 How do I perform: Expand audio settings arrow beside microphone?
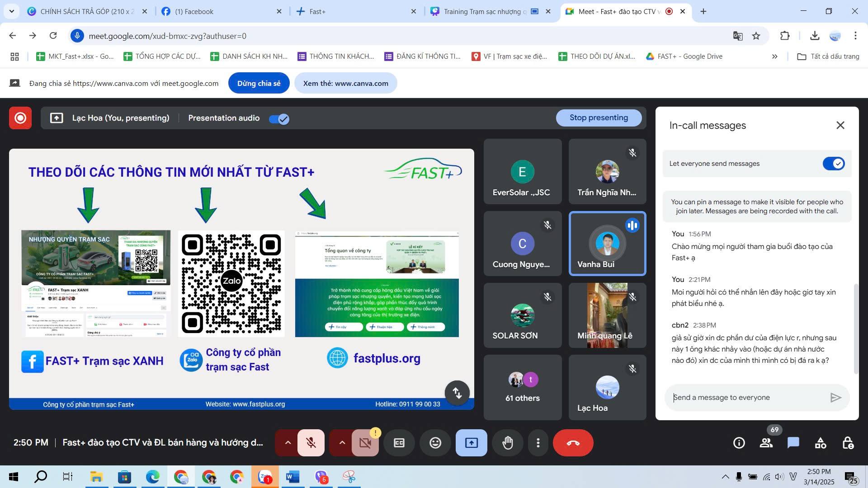pyautogui.click(x=288, y=443)
